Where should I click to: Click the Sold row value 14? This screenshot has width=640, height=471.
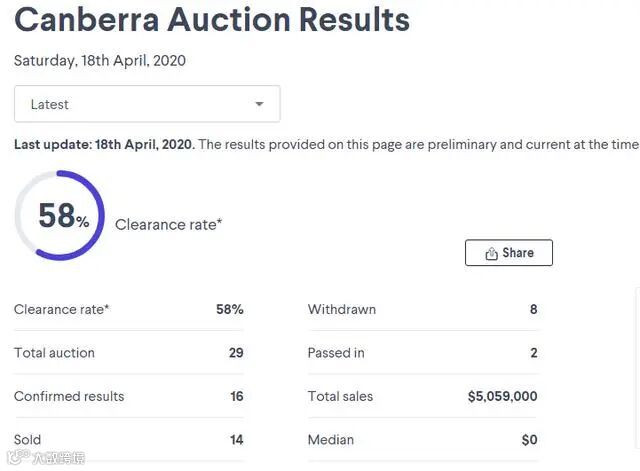(x=236, y=440)
